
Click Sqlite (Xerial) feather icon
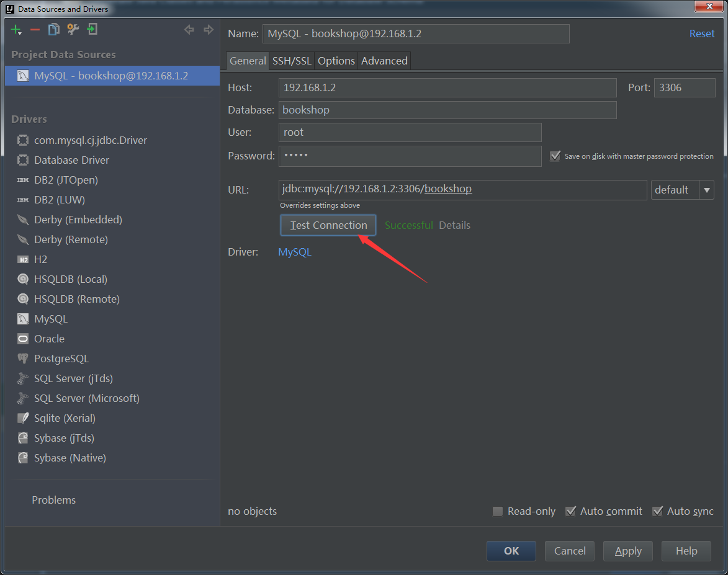(x=23, y=418)
